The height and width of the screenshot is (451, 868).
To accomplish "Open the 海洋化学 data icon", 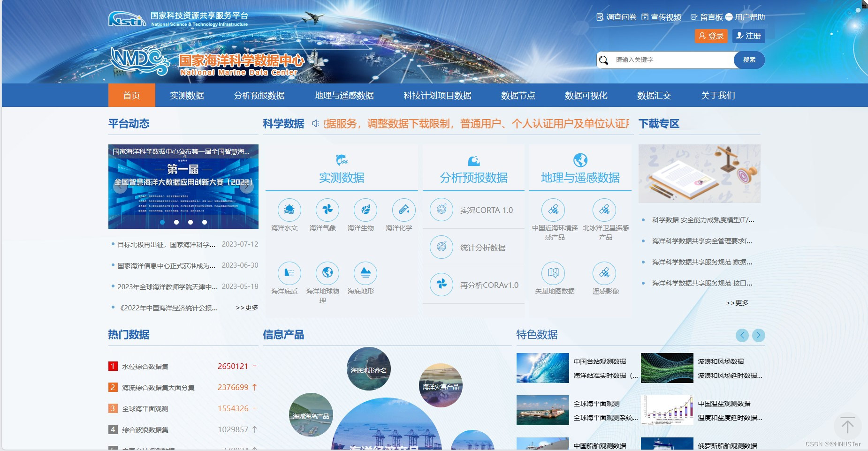I will [x=404, y=210].
